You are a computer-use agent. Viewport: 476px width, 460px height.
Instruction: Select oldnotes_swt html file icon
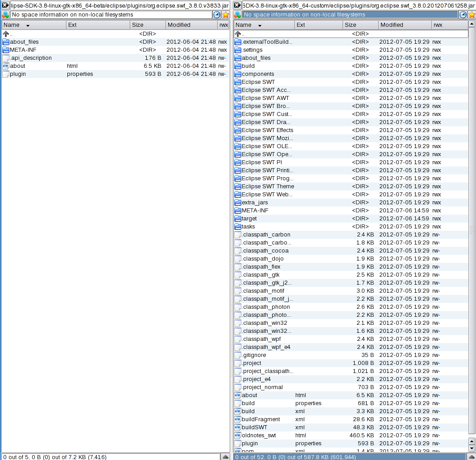point(238,435)
